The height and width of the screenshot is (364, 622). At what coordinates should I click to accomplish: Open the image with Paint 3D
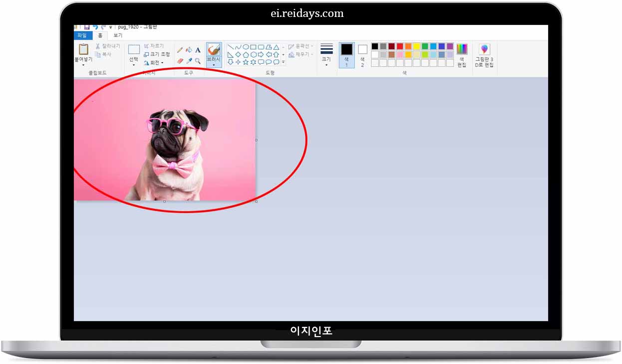tap(483, 54)
